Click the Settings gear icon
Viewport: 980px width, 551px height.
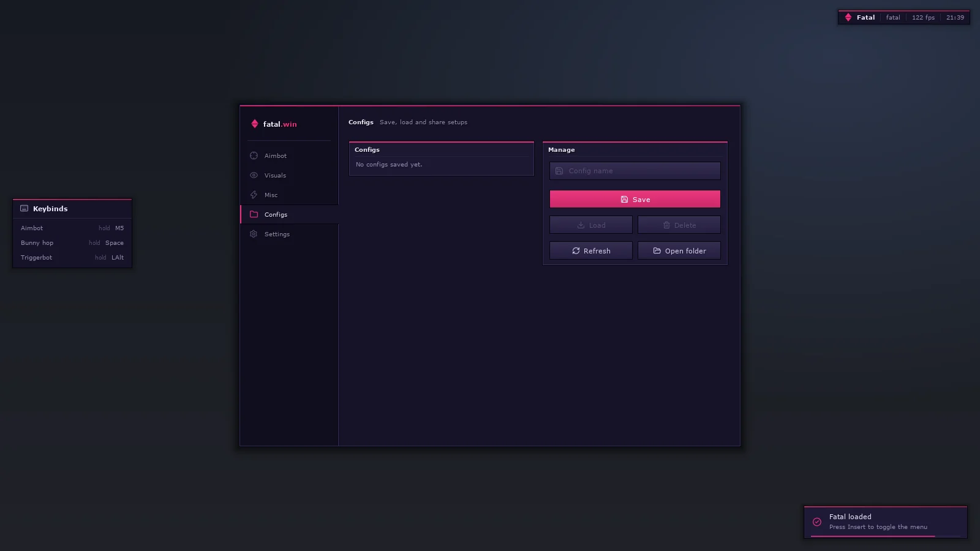click(x=254, y=234)
